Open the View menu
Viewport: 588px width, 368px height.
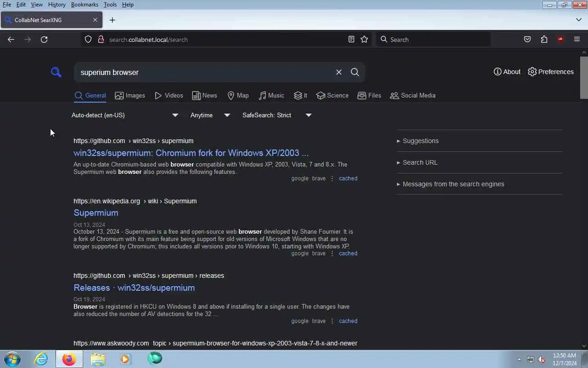[37, 5]
